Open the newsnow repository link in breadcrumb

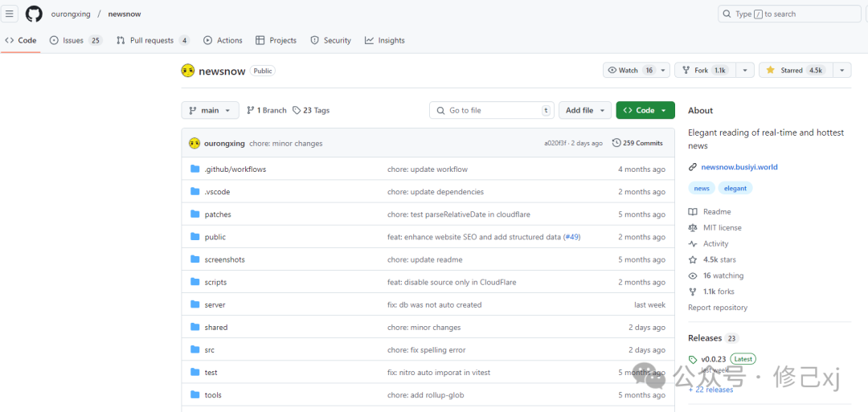point(125,14)
